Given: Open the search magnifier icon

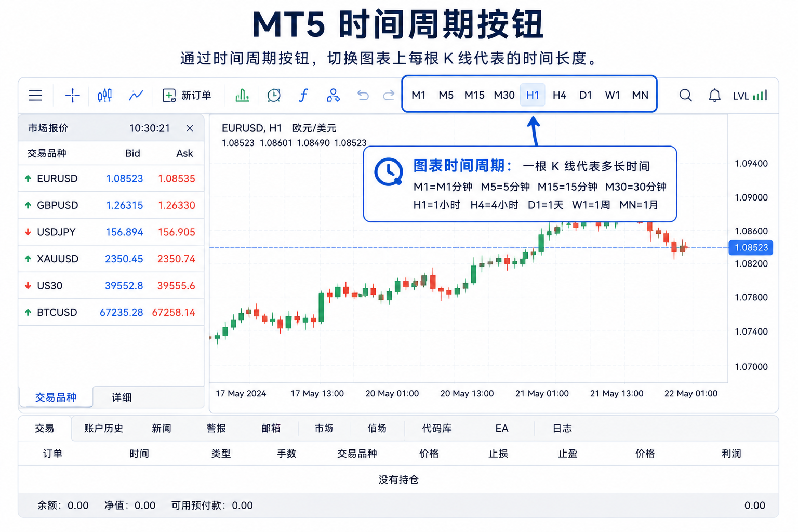Looking at the screenshot, I should pyautogui.click(x=685, y=96).
